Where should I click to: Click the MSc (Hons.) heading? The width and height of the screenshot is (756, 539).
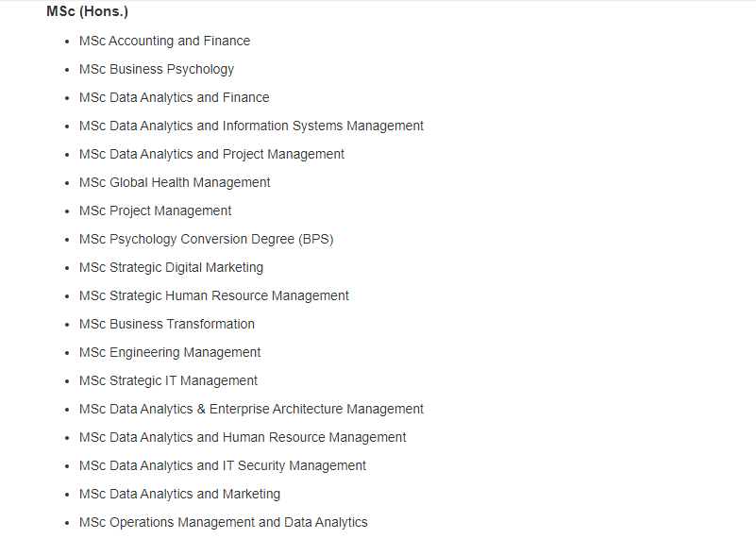pyautogui.click(x=87, y=11)
